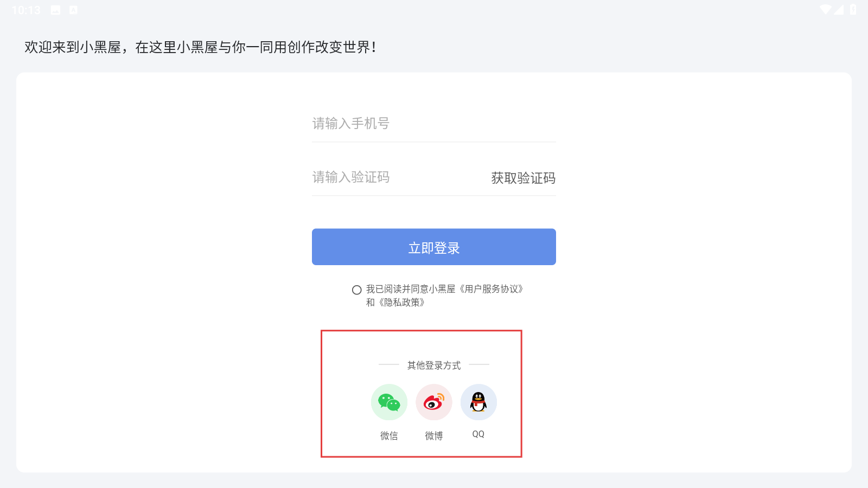This screenshot has height=488, width=868.
Task: Focus the 请输入手机号 phone number field
Action: [434, 124]
